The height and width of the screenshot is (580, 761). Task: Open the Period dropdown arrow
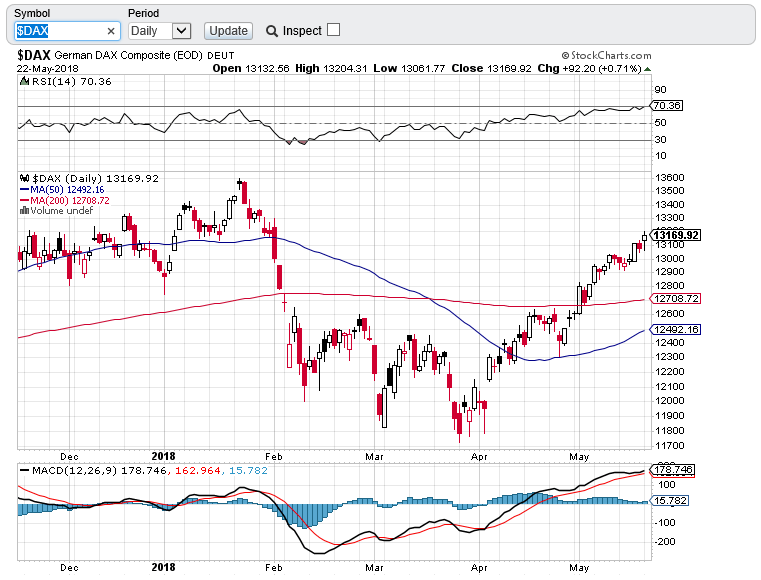point(182,31)
